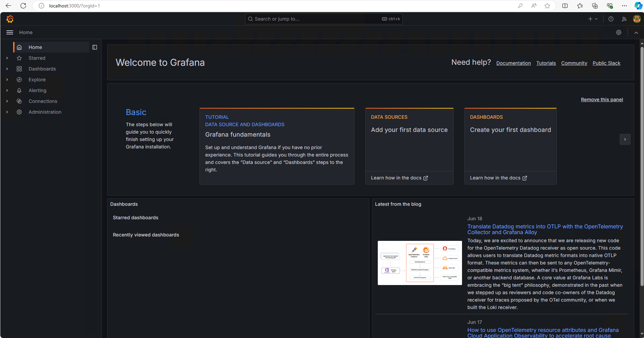Select Home in the sidebar menu
The height and width of the screenshot is (338, 644).
point(51,47)
